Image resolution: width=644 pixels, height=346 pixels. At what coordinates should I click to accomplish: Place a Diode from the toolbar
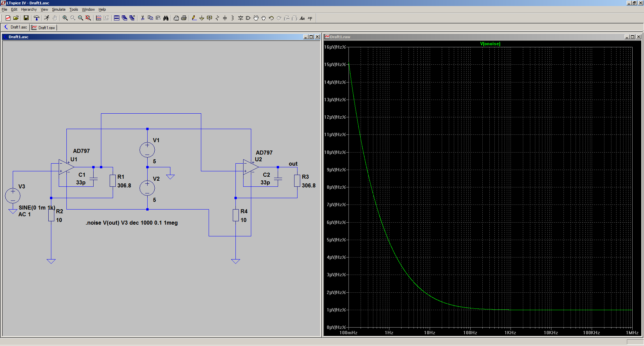(x=240, y=18)
